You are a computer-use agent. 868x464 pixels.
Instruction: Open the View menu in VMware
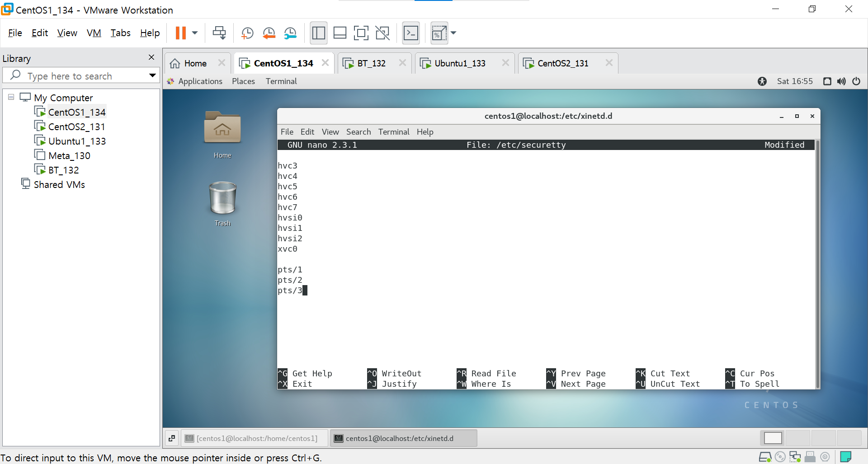67,33
